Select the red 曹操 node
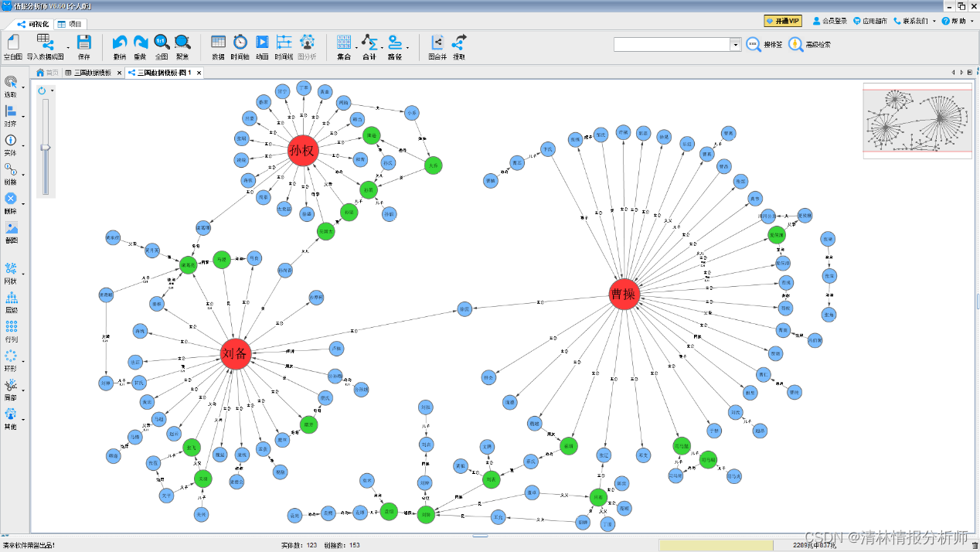 623,295
